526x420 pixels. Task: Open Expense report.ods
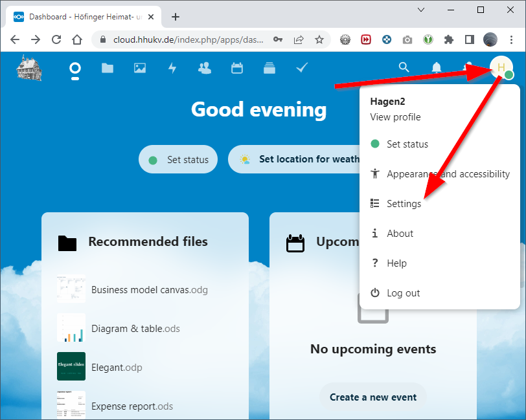click(x=132, y=406)
